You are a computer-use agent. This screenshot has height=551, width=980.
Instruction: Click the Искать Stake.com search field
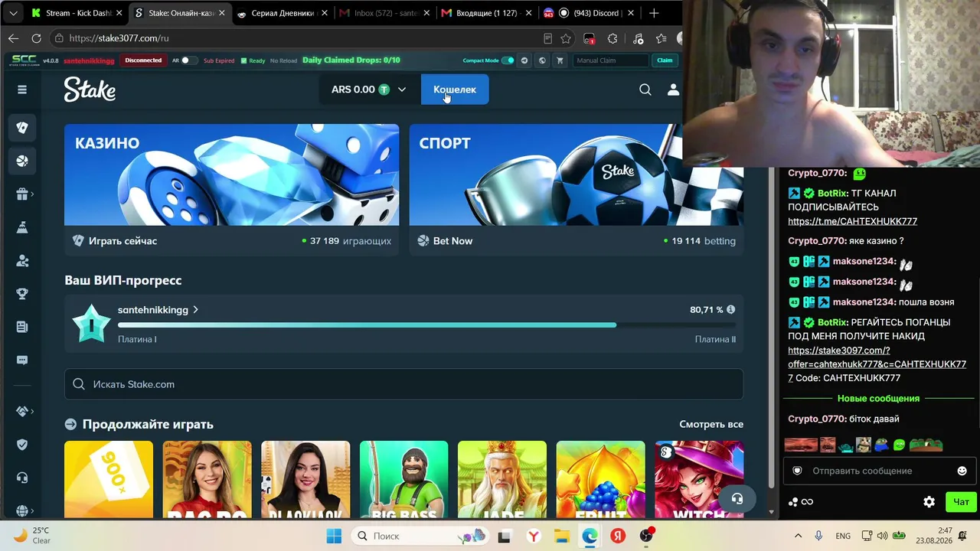point(403,384)
